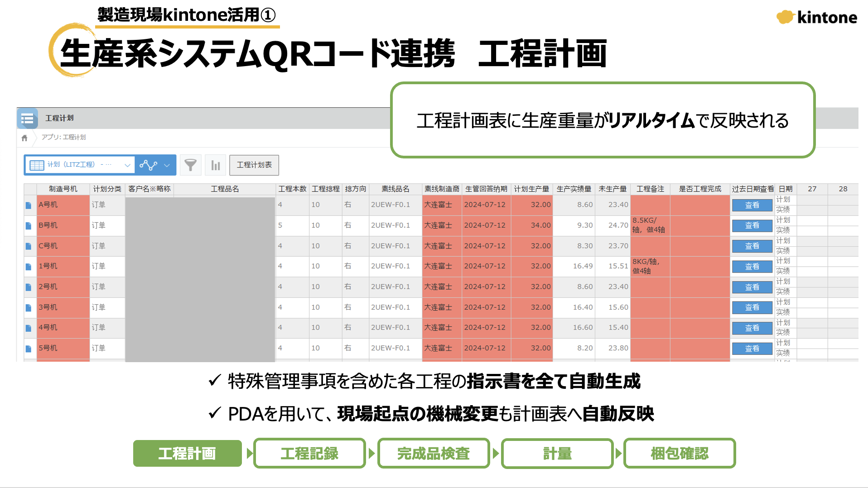
Task: Click 查看 button in 2号机 row
Action: (x=752, y=287)
